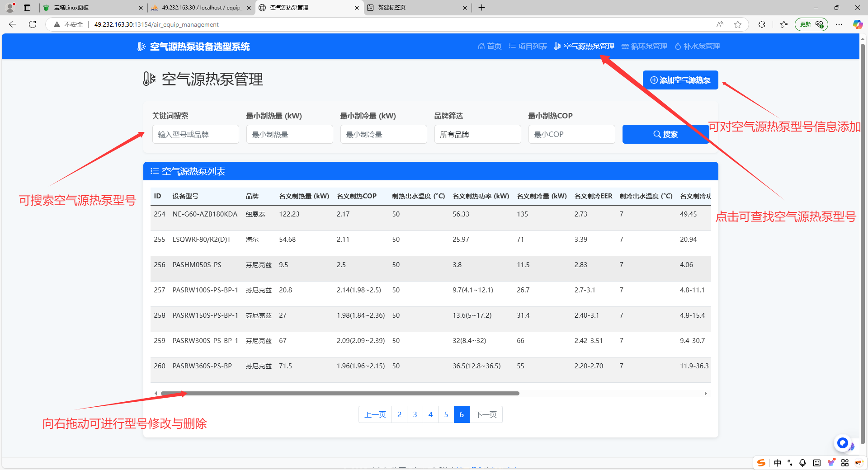Screen dimensions: 868x470
Task: Close the 空气源热泵管理 browser tab
Action: 357,8
